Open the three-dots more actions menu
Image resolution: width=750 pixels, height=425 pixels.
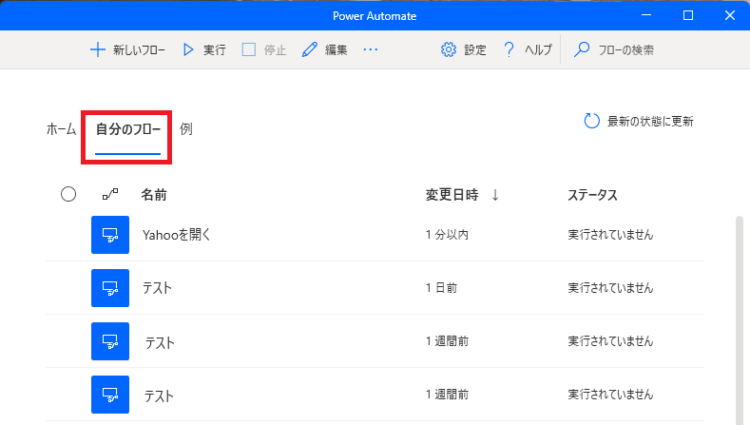370,49
